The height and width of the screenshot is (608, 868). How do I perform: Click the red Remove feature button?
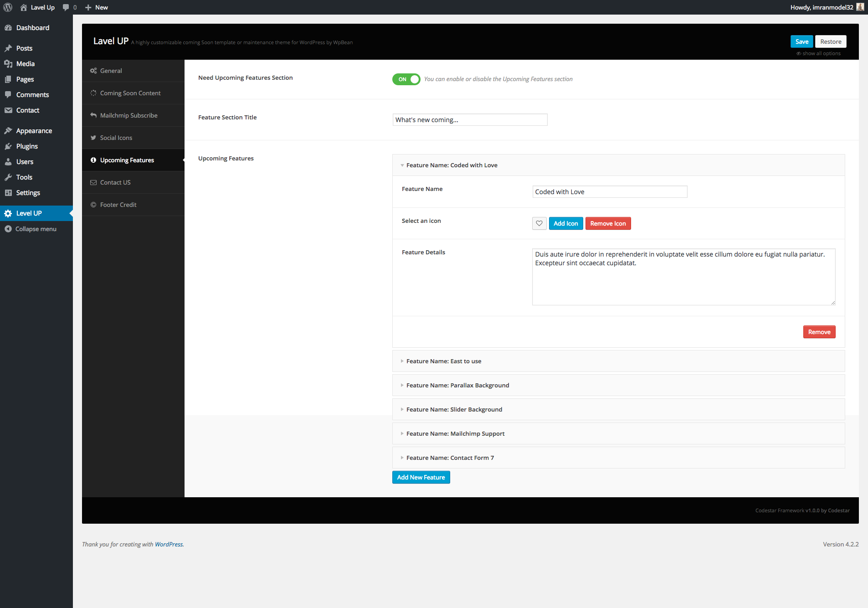(819, 332)
